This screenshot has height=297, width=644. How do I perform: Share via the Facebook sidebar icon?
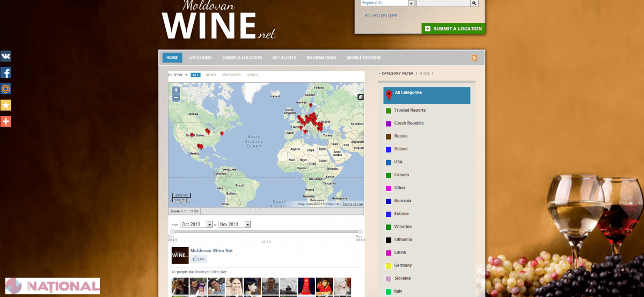[6, 73]
